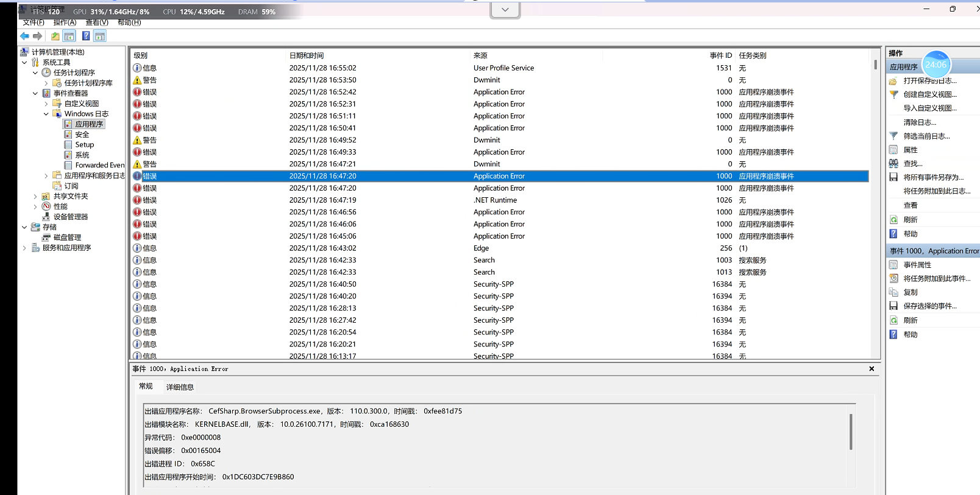Expand the 共享文件夹 tree node
This screenshot has height=495, width=980.
pyautogui.click(x=35, y=197)
